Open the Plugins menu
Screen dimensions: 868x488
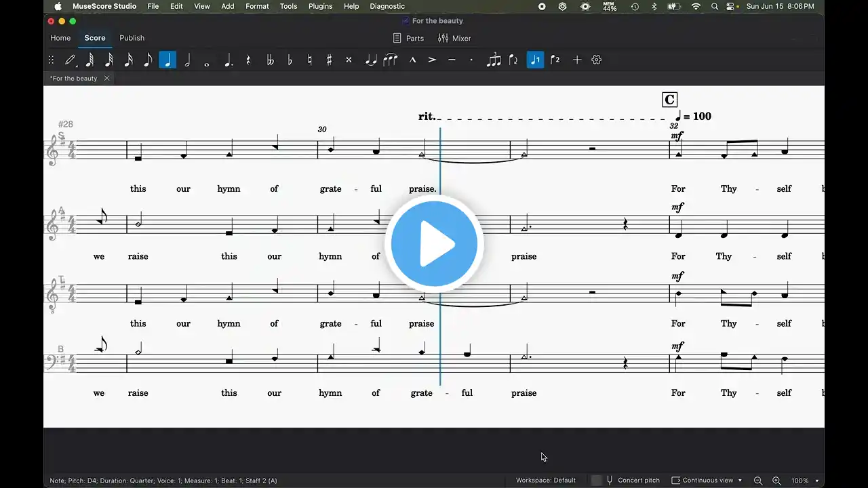click(x=320, y=6)
